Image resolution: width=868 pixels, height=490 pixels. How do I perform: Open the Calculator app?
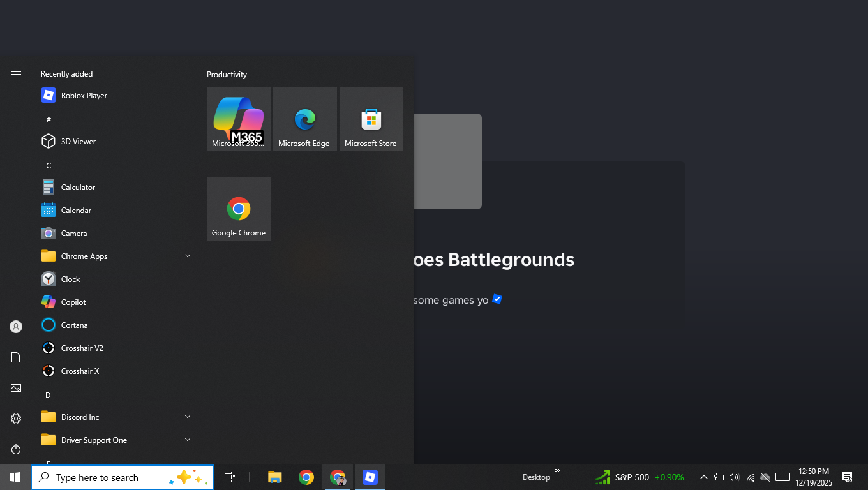[x=115, y=188]
